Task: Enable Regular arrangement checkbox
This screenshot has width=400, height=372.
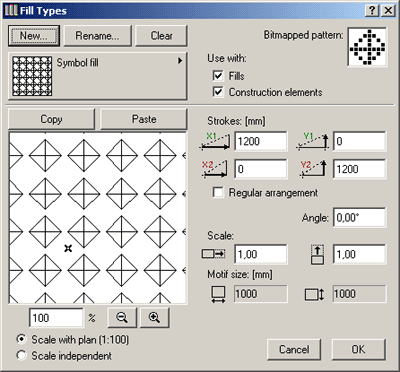Action: 218,192
